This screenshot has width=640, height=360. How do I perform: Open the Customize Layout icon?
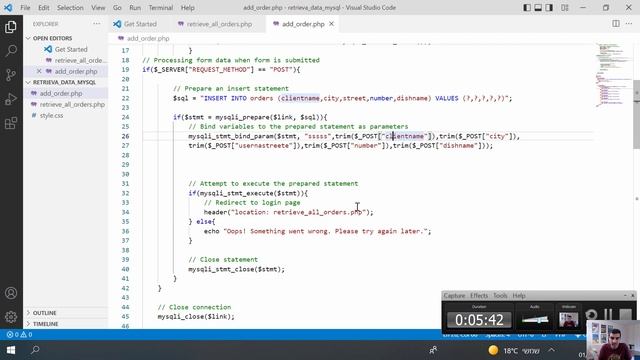(564, 7)
